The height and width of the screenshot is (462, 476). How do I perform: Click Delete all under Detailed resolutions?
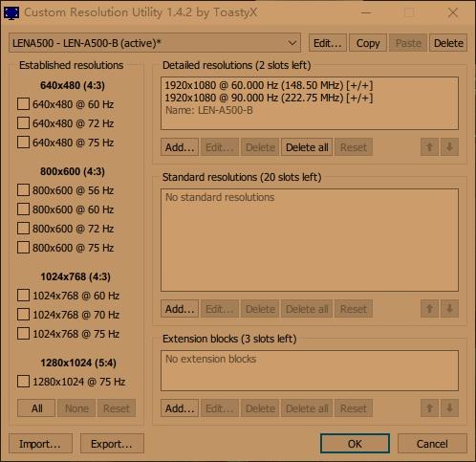(307, 147)
